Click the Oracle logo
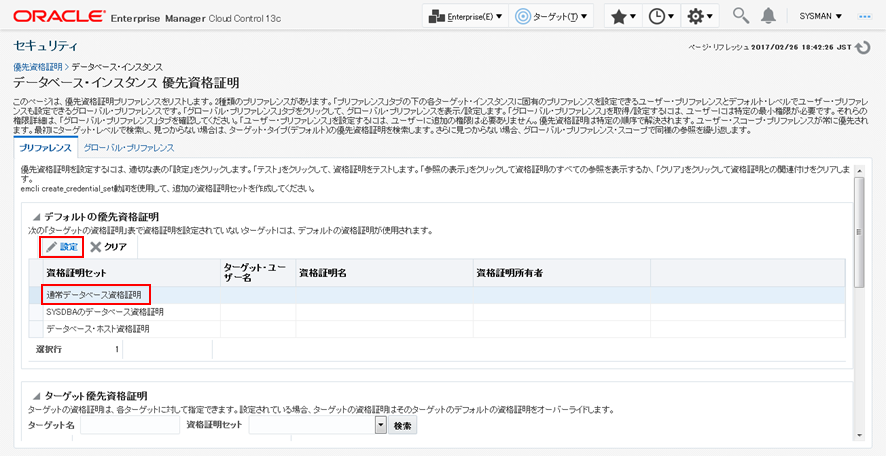This screenshot has width=886, height=456. click(x=59, y=16)
